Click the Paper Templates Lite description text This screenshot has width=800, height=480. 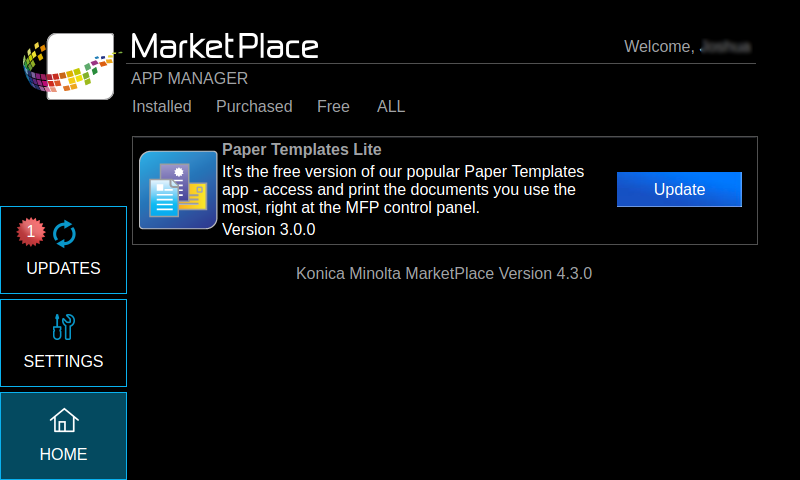403,189
